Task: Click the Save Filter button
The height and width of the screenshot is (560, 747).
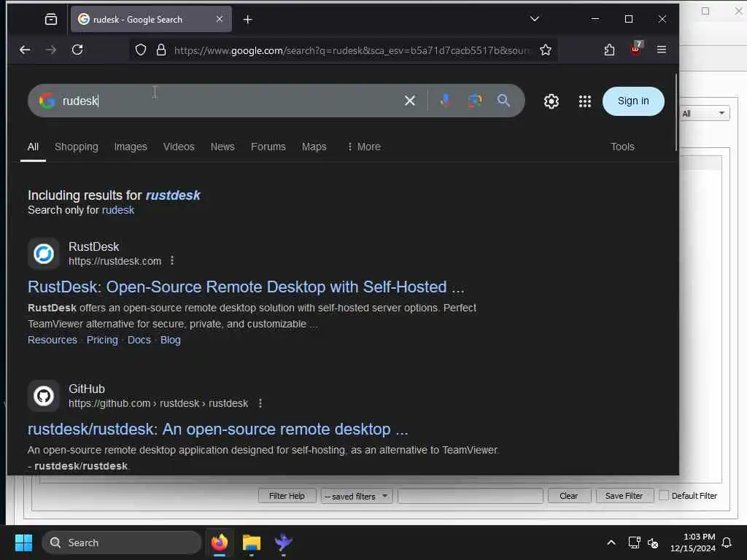Action: click(624, 496)
